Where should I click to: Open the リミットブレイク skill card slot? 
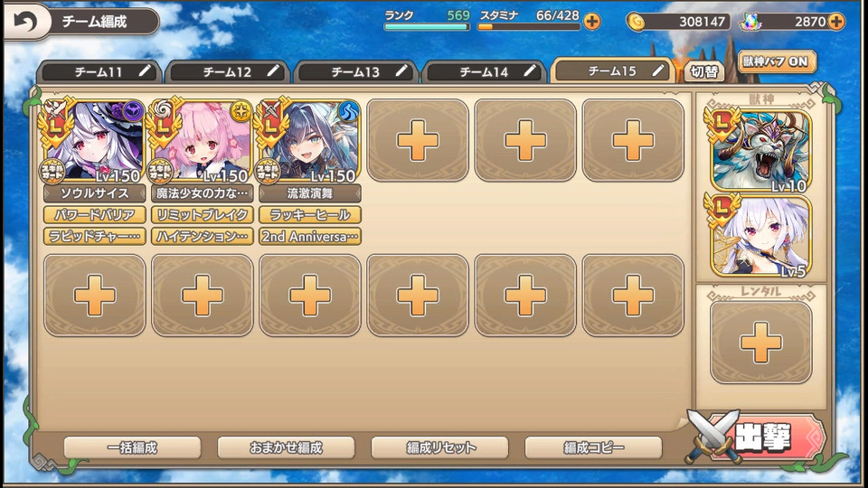tap(202, 215)
